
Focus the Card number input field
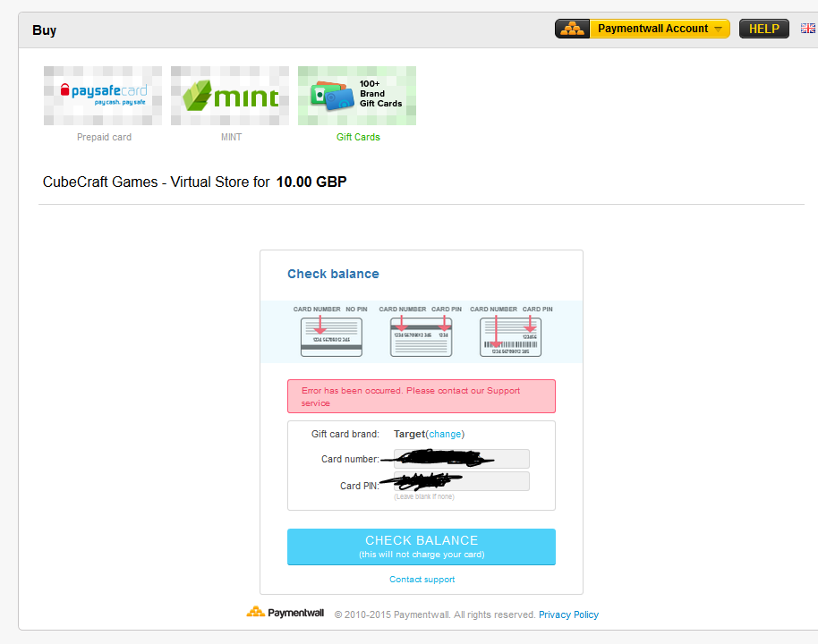[461, 459]
